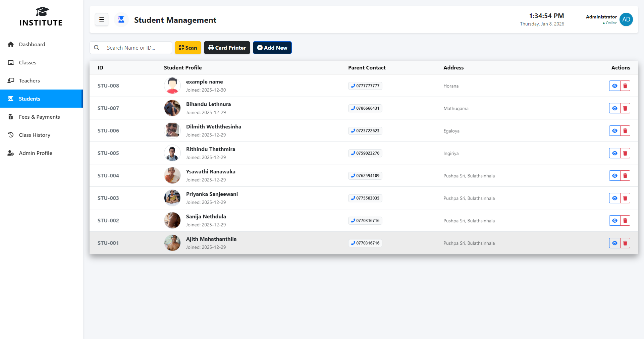This screenshot has height=339, width=644.
Task: Open Class History in sidebar
Action: click(x=35, y=135)
